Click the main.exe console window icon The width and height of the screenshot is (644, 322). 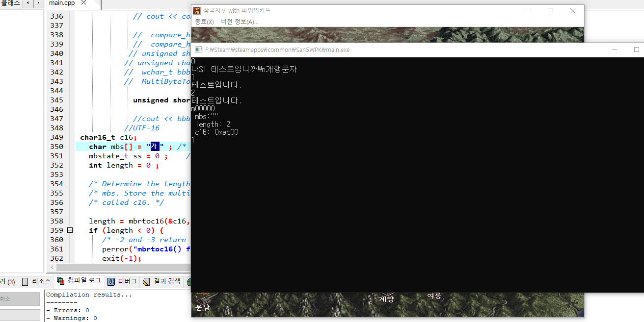199,50
